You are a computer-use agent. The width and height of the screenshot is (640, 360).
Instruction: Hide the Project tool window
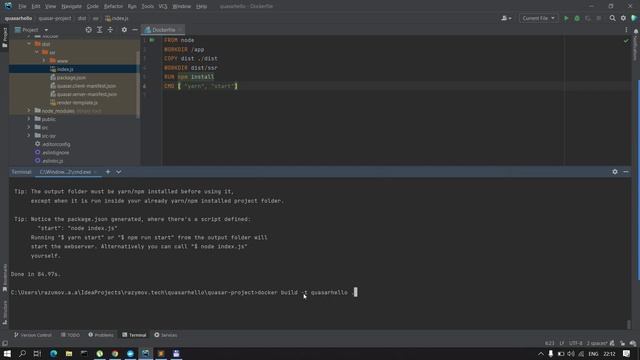click(x=135, y=30)
